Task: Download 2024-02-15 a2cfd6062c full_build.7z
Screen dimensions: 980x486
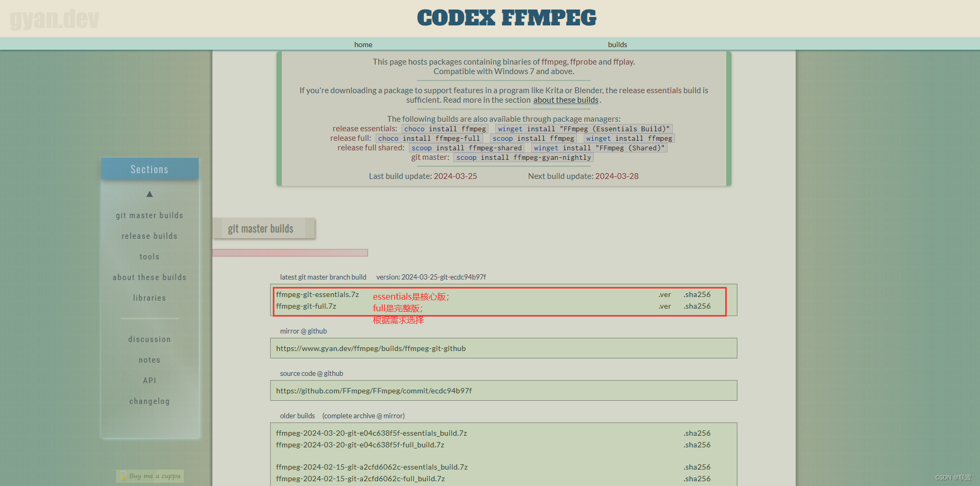Action: pyautogui.click(x=360, y=479)
